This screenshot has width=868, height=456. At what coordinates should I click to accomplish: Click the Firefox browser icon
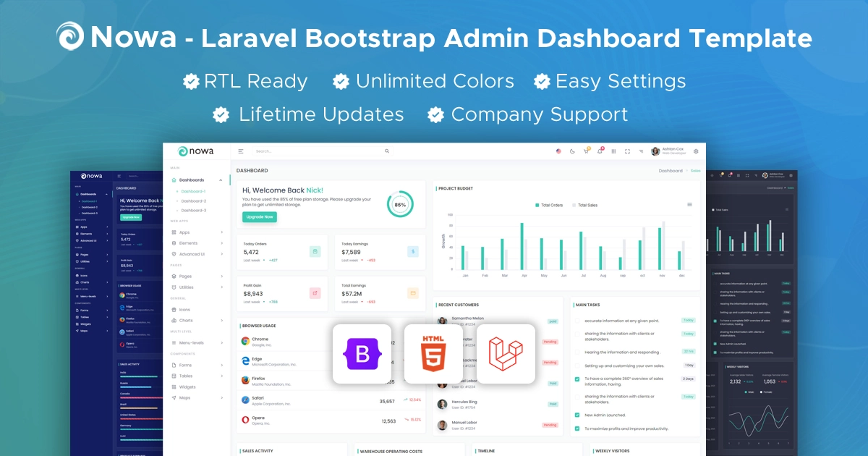(x=246, y=380)
